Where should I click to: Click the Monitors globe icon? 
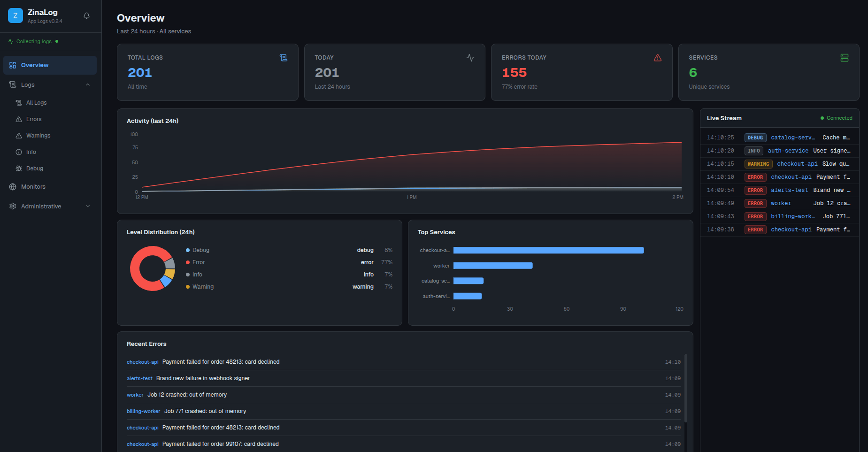click(x=13, y=187)
